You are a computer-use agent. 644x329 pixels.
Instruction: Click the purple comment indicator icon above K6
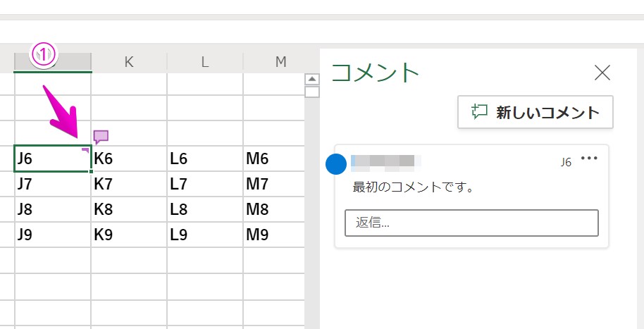(101, 137)
